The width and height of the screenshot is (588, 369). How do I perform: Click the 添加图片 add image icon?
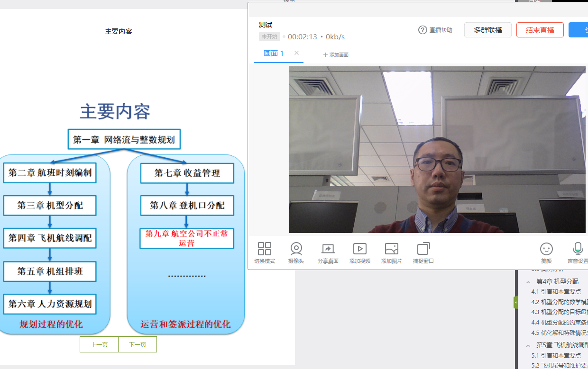pos(391,249)
